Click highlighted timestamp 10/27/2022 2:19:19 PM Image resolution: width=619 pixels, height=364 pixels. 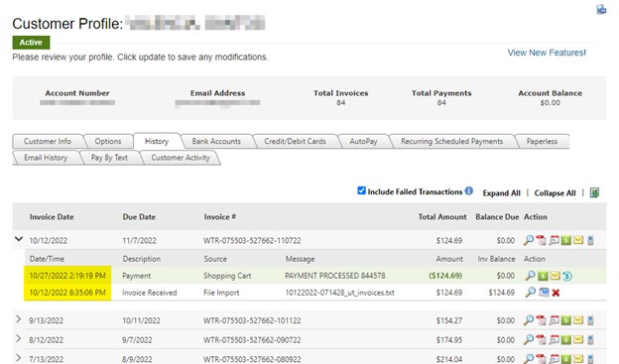(x=67, y=276)
